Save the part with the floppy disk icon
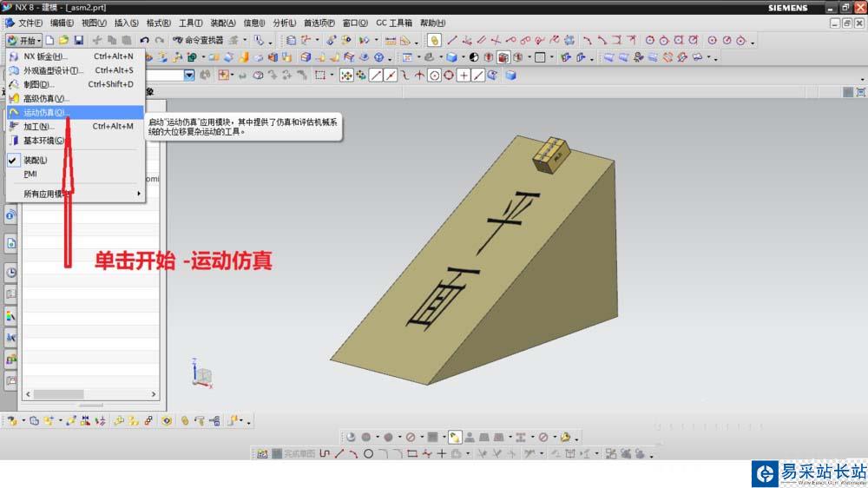This screenshot has height=488, width=868. 79,40
